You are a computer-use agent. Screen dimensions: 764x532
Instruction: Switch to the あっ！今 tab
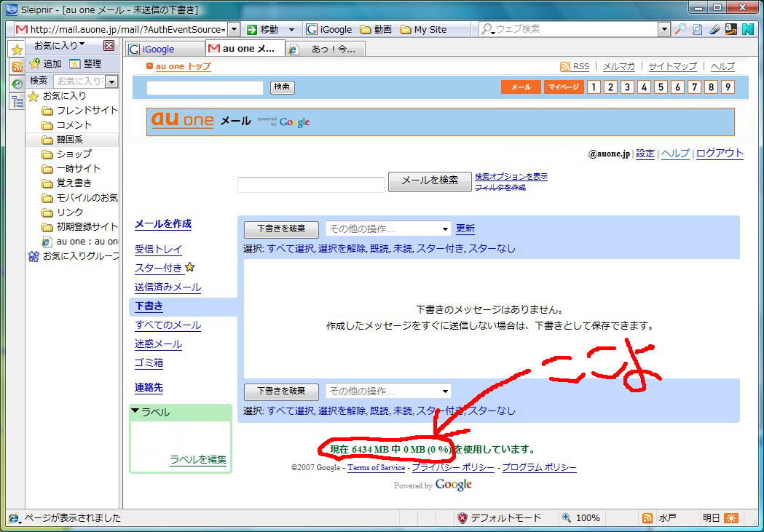326,49
